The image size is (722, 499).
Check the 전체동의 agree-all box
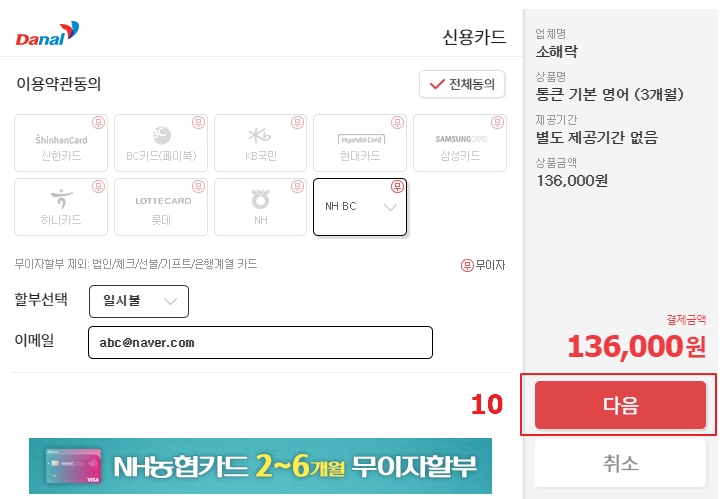click(462, 84)
